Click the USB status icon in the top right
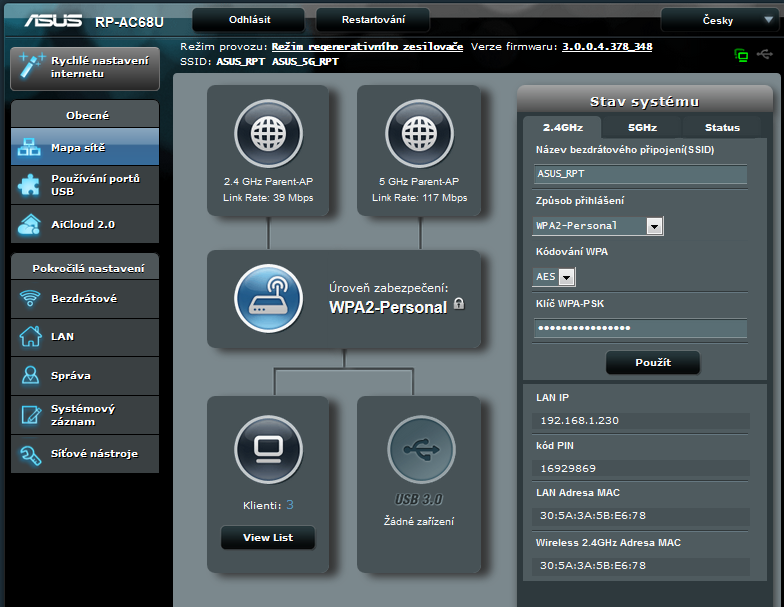784x607 pixels. [765, 54]
